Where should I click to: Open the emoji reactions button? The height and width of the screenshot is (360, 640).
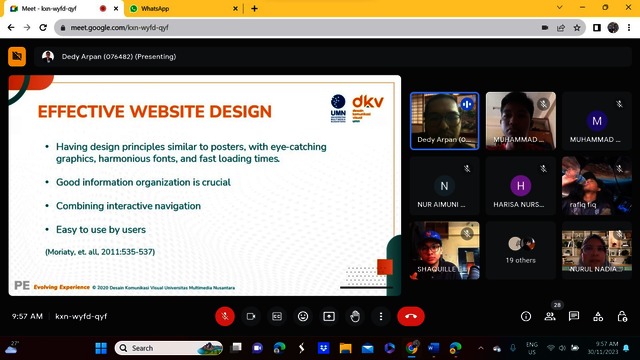click(x=303, y=316)
